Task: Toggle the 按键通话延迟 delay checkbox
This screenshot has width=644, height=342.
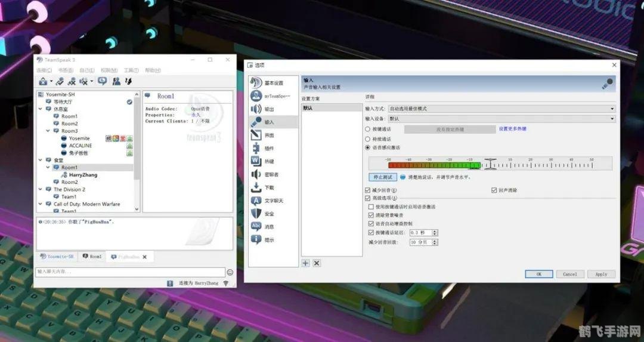Action: click(371, 233)
